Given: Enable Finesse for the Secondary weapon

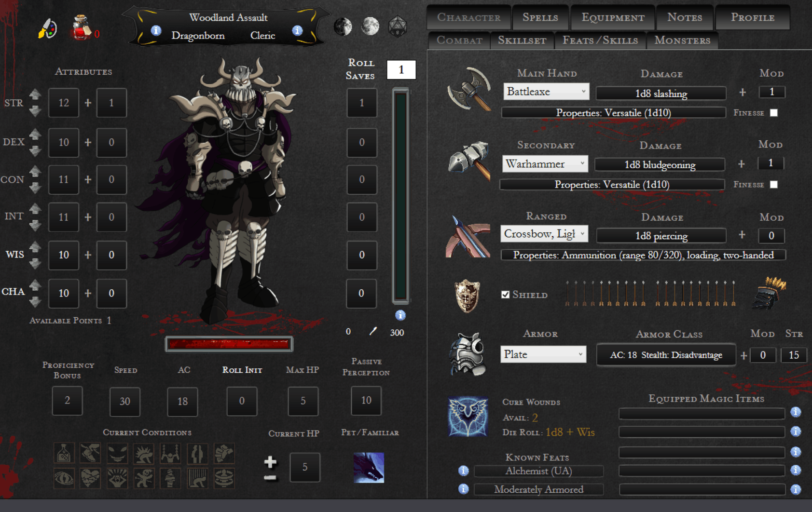Looking at the screenshot, I should click(773, 185).
